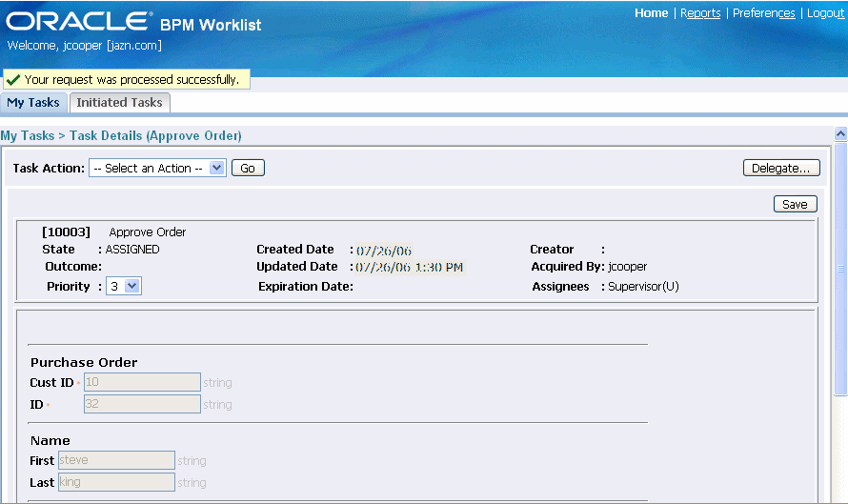Click the Cust ID input field

(142, 382)
